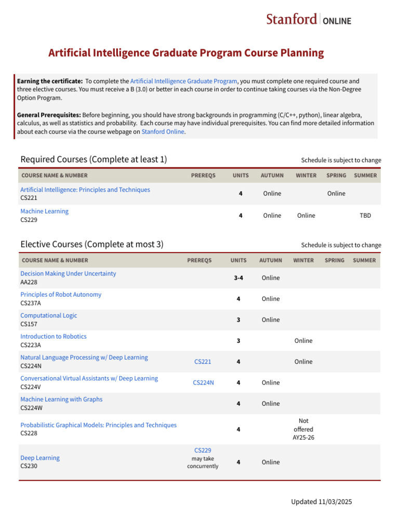
Task: Follow the Stanford Online link in prerequisites
Action: (x=163, y=131)
